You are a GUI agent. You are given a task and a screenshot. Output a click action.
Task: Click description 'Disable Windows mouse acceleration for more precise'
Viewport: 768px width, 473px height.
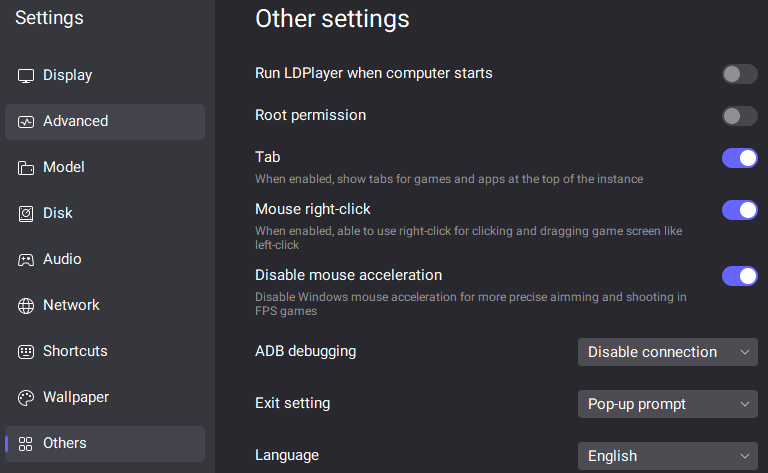tap(471, 304)
